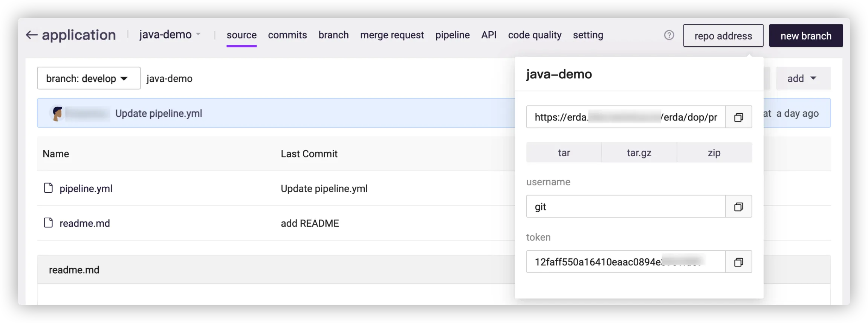Copy the git username with copy icon
The width and height of the screenshot is (868, 323).
[738, 207]
